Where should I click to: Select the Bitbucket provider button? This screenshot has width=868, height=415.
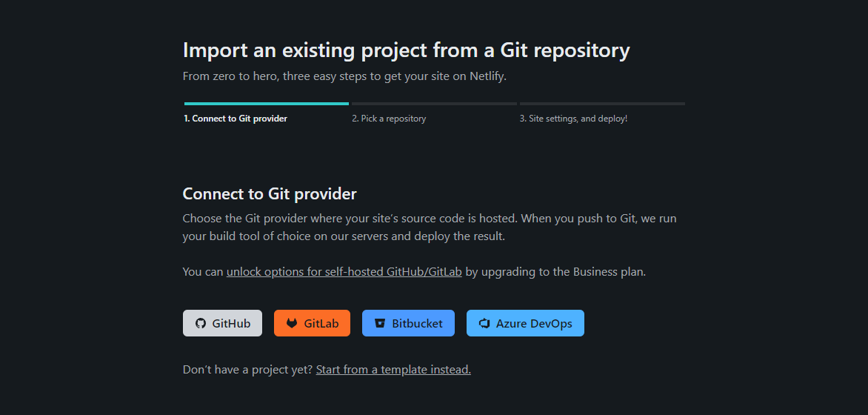click(x=408, y=323)
